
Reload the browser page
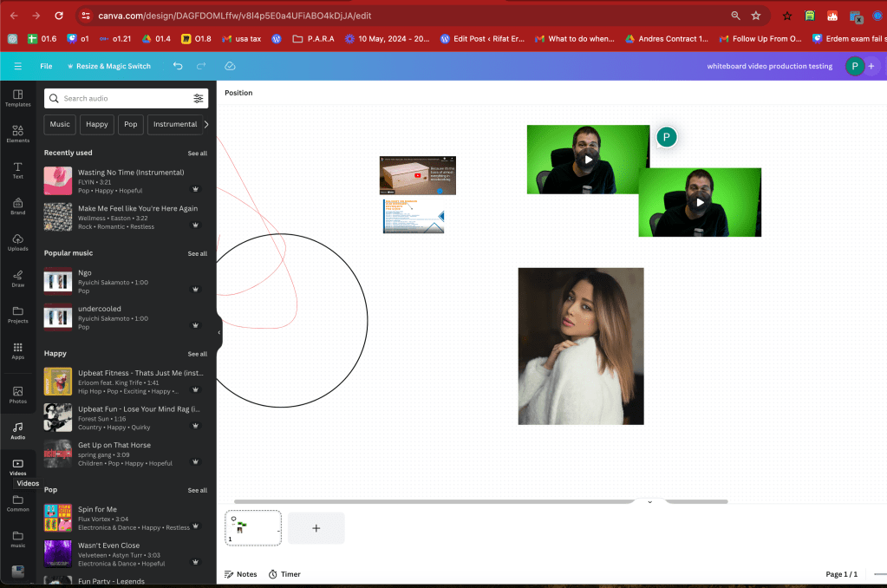click(59, 16)
